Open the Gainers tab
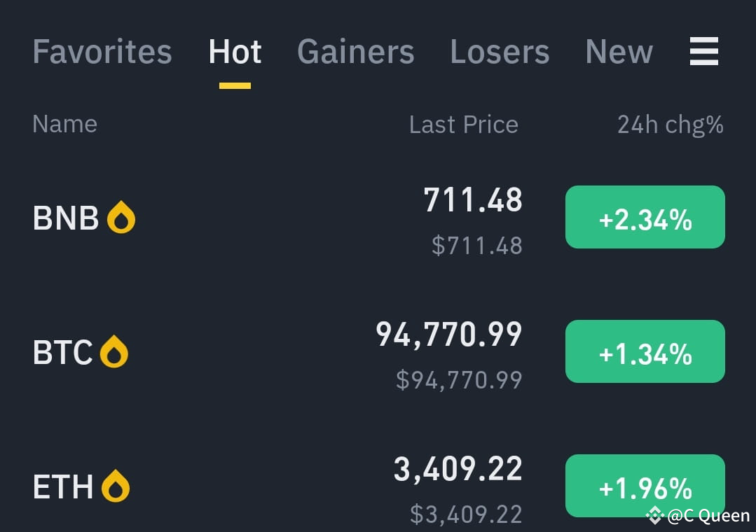756x532 pixels. [x=355, y=52]
